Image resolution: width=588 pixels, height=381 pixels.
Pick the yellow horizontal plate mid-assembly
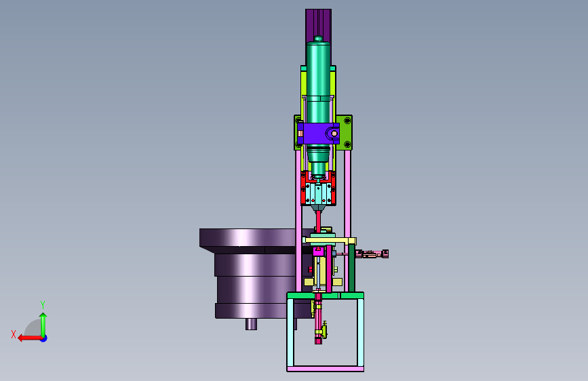pyautogui.click(x=330, y=241)
